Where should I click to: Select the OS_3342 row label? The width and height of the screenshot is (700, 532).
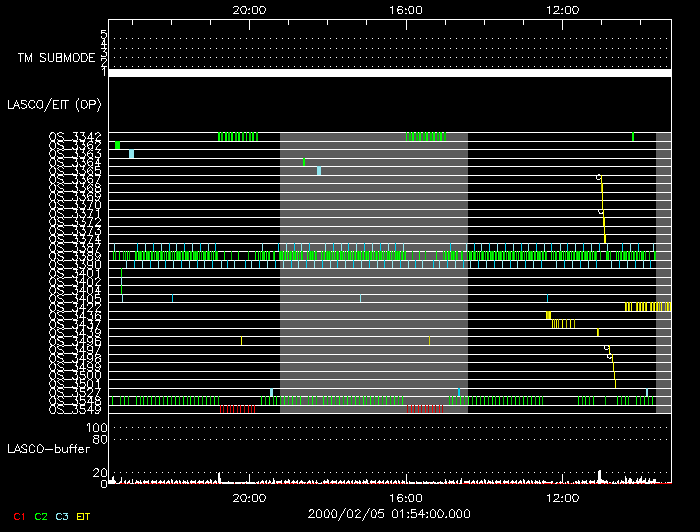pyautogui.click(x=75, y=136)
